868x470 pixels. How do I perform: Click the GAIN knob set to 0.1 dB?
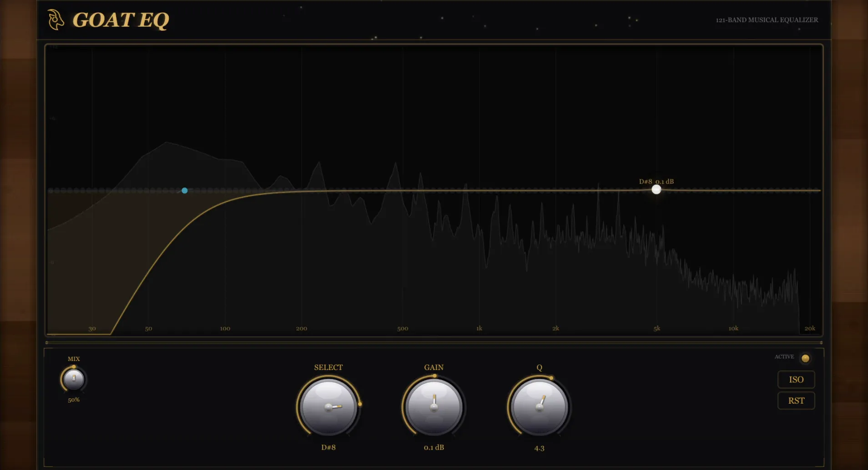[x=433, y=408]
